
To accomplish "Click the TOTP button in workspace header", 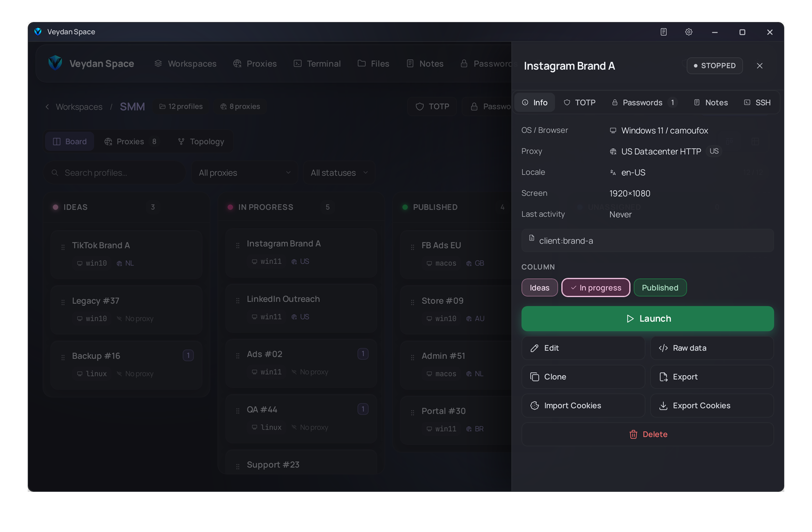I will [x=432, y=107].
